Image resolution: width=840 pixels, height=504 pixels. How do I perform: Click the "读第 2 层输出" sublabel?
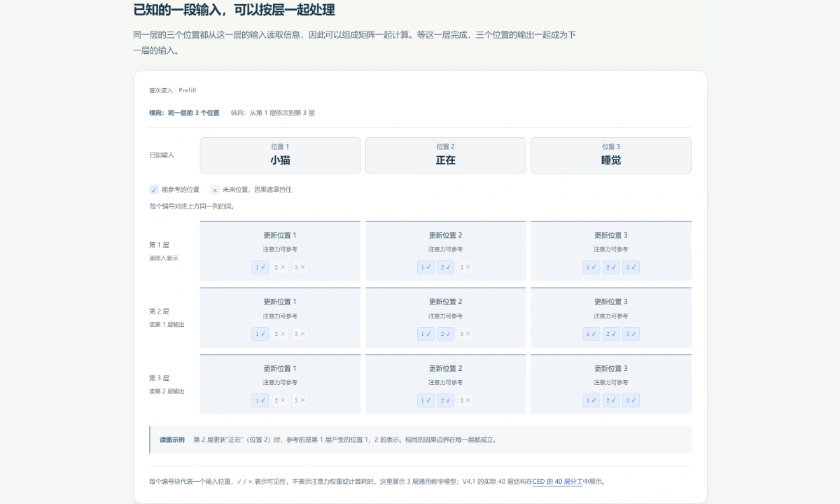[x=167, y=391]
